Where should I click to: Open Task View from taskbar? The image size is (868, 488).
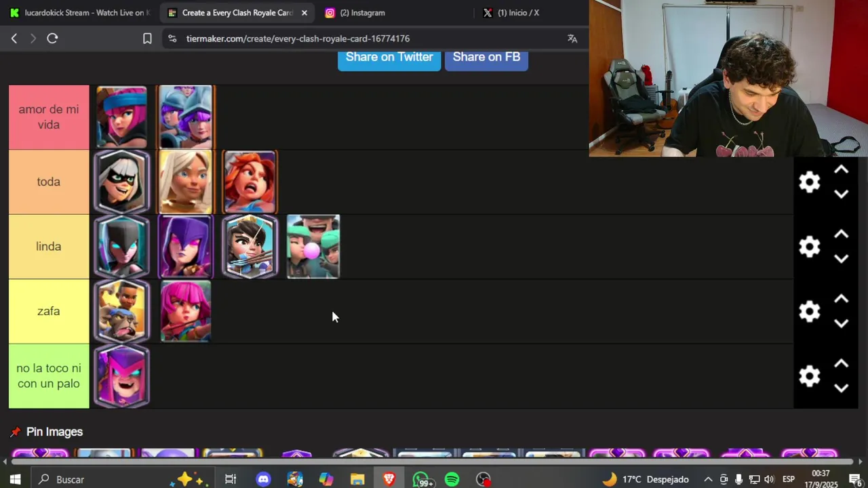231,479
